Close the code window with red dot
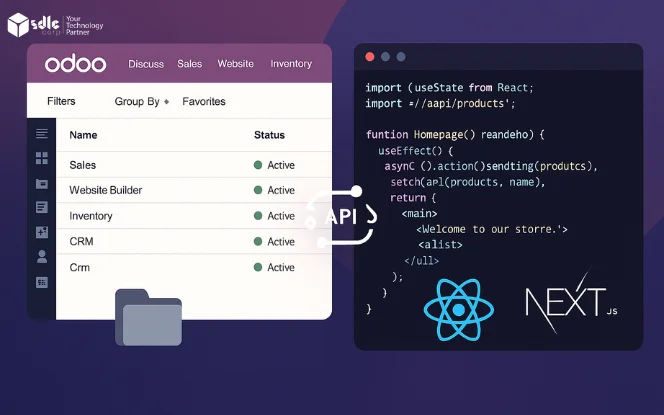 [x=370, y=57]
